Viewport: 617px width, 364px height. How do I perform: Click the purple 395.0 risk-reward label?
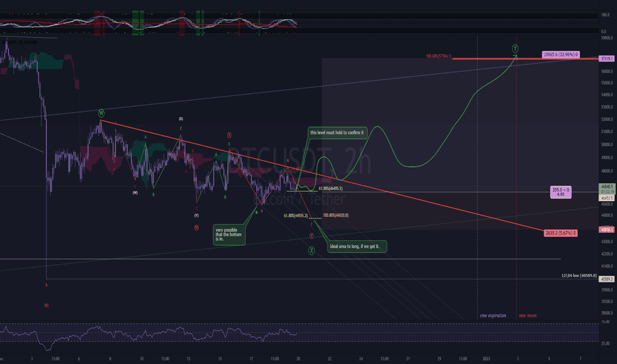[561, 192]
